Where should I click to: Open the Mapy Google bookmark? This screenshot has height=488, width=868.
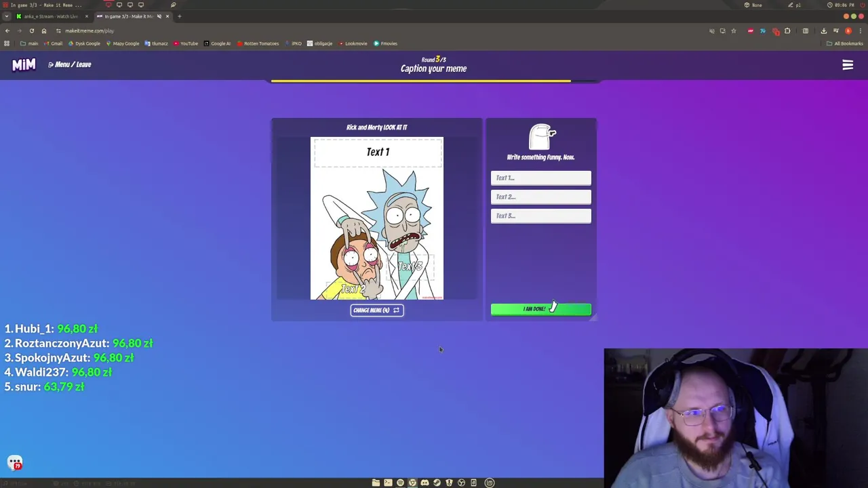click(122, 43)
